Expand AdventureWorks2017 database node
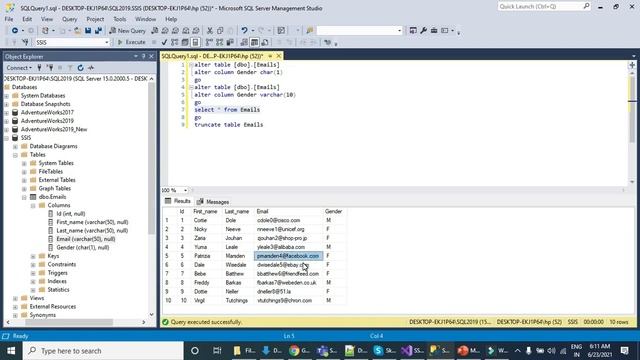 pos(7,113)
